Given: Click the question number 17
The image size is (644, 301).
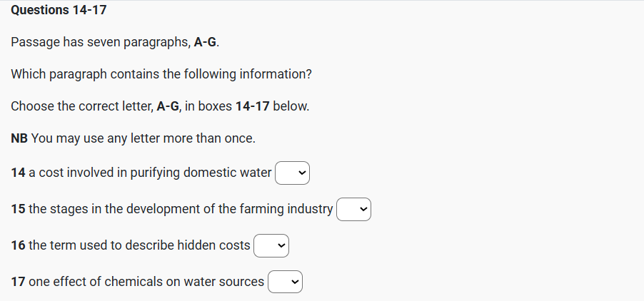Looking at the screenshot, I should tap(19, 282).
